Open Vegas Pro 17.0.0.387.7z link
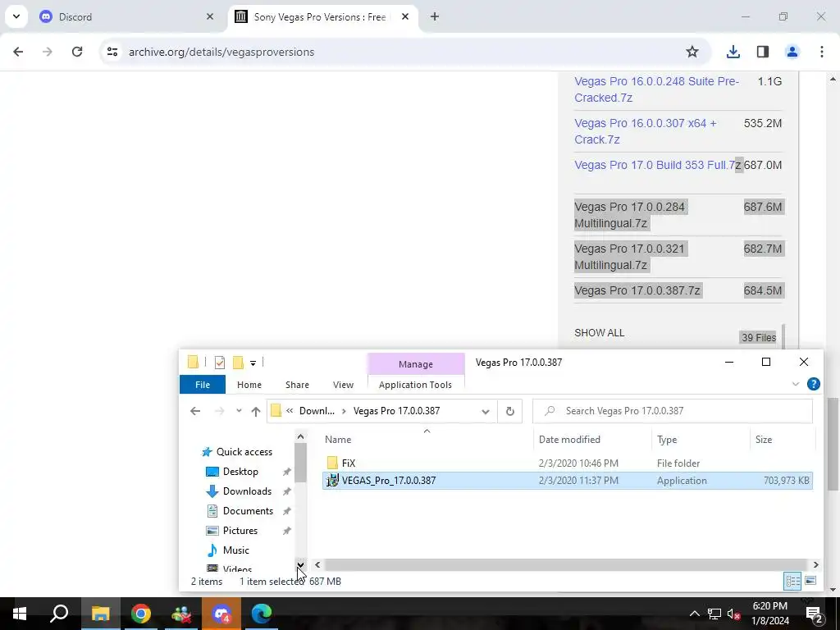This screenshot has height=630, width=840. pos(637,290)
